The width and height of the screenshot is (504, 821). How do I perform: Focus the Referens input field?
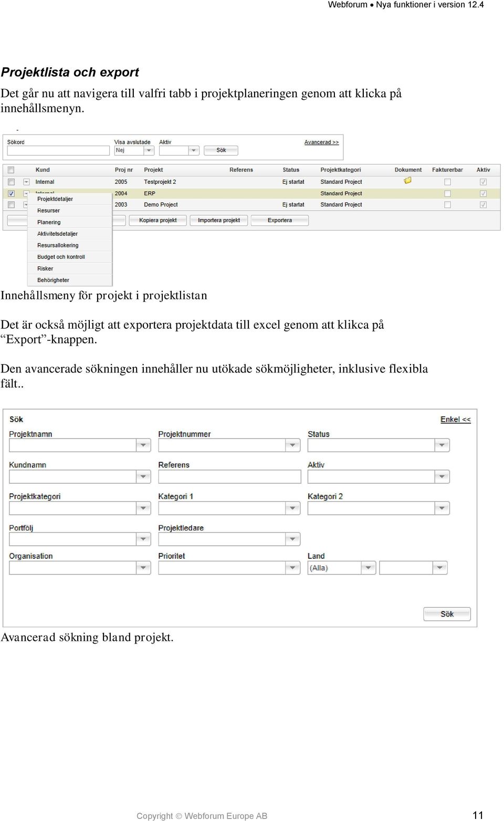click(229, 476)
